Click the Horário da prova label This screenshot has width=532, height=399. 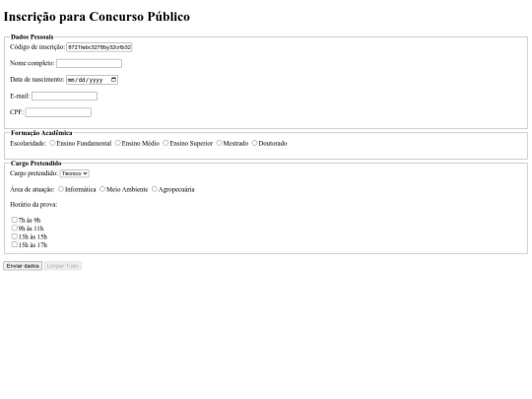pyautogui.click(x=33, y=205)
